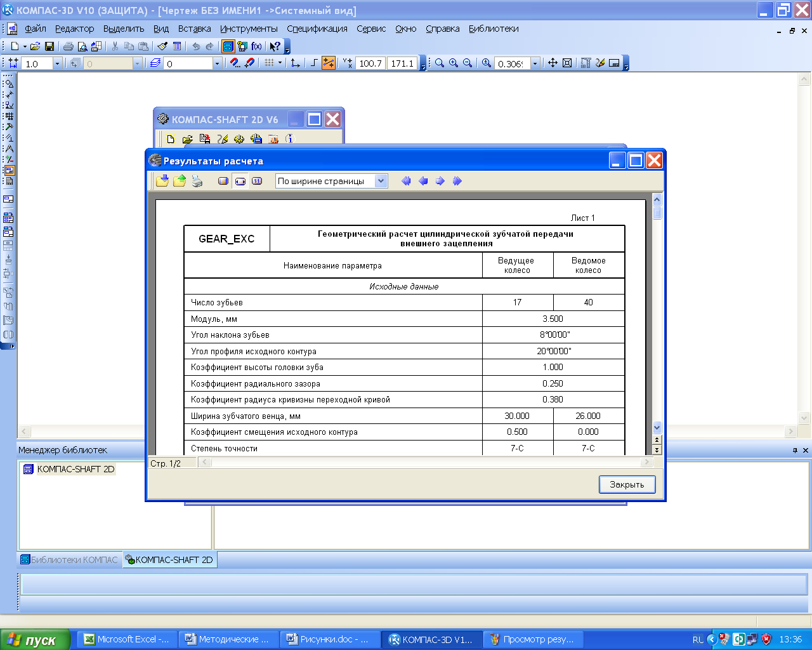
Task: Jump to the last report page
Action: [x=457, y=181]
